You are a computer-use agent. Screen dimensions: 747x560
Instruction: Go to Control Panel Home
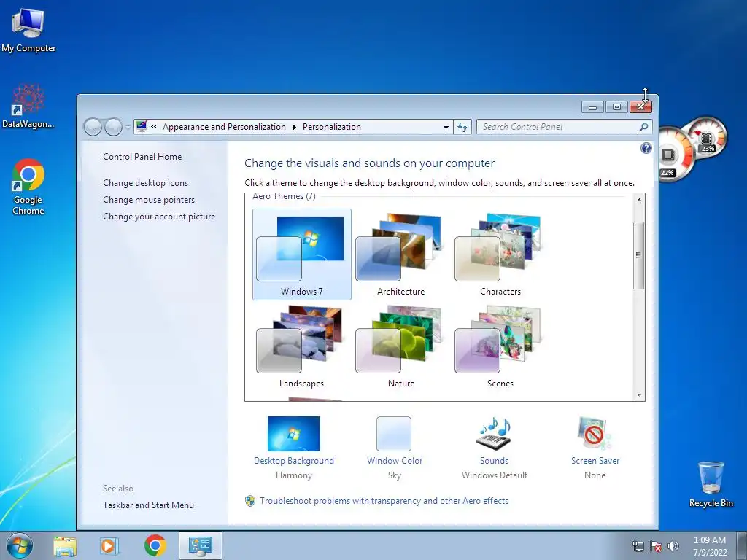click(x=142, y=157)
